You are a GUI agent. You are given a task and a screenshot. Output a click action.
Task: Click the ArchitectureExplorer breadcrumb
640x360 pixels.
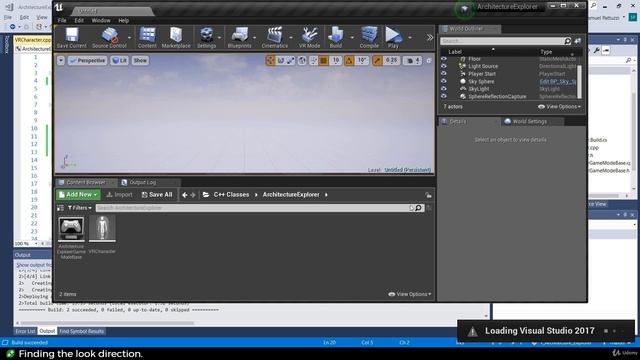click(x=291, y=195)
